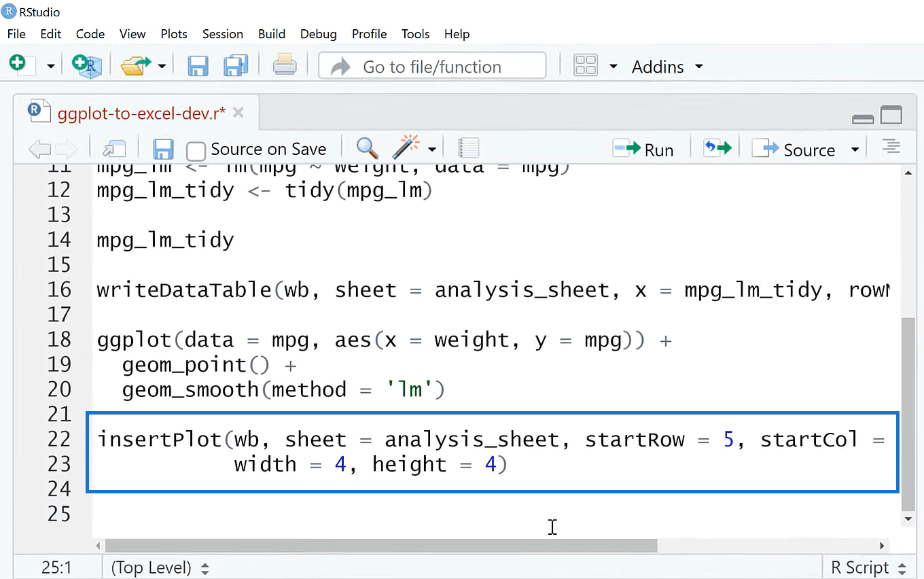Screen dimensions: 924x579
Task: Click the main toolbar Save icon
Action: coord(198,66)
